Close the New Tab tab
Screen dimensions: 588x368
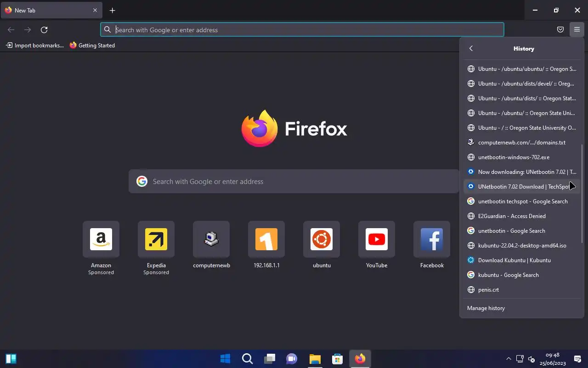[95, 10]
